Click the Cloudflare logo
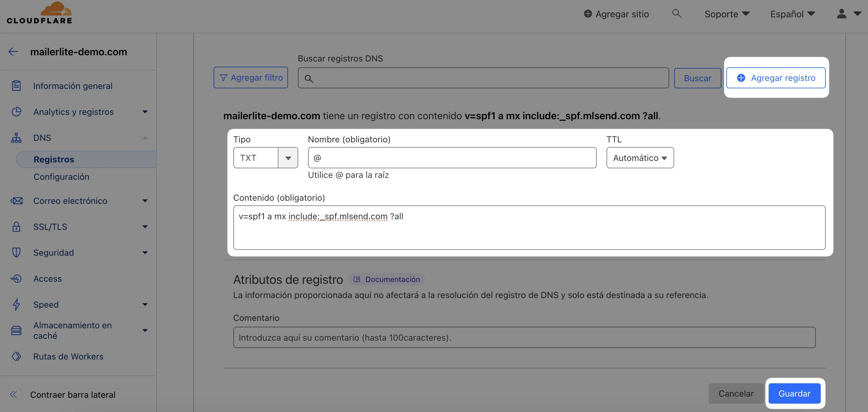868x412 pixels. 39,14
